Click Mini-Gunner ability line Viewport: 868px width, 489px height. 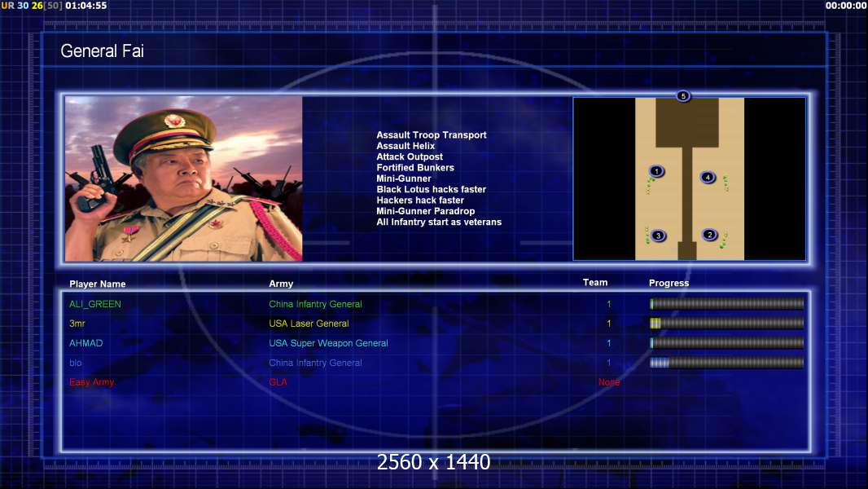tap(404, 178)
